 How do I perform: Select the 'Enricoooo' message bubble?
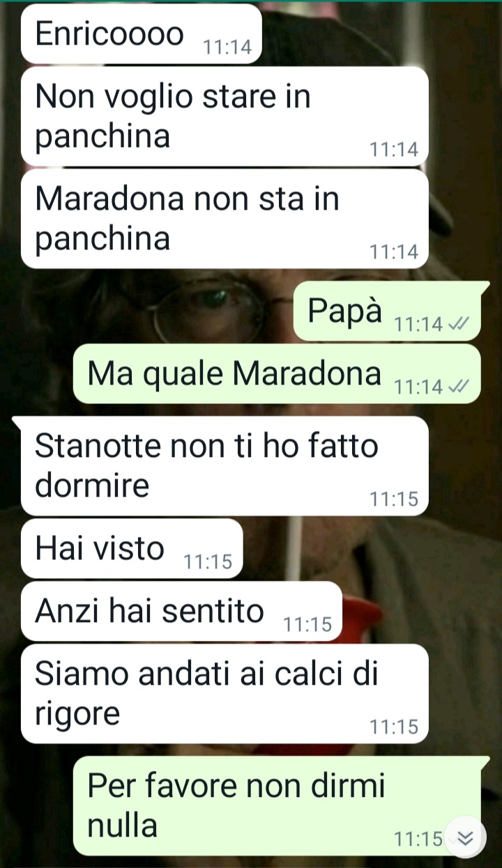coord(142,33)
